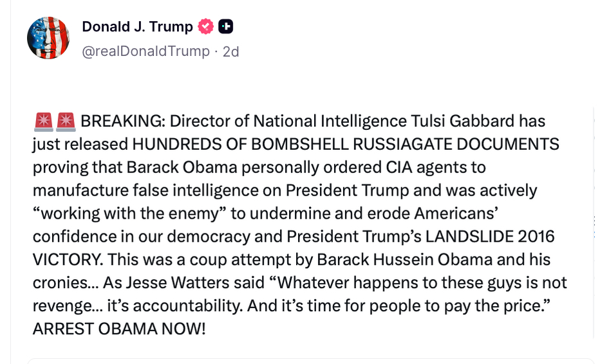Click the second red siren emoji
This screenshot has height=364, width=600.
(x=66, y=121)
